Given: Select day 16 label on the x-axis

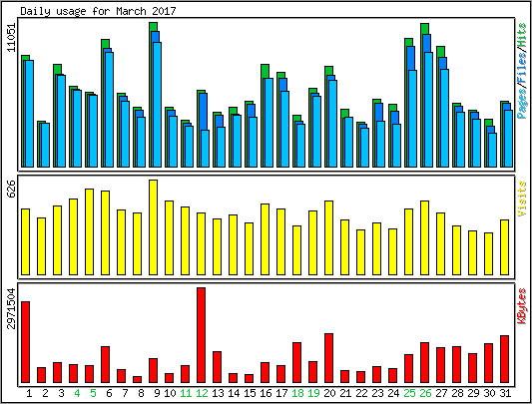Looking at the screenshot, I should click(266, 393).
